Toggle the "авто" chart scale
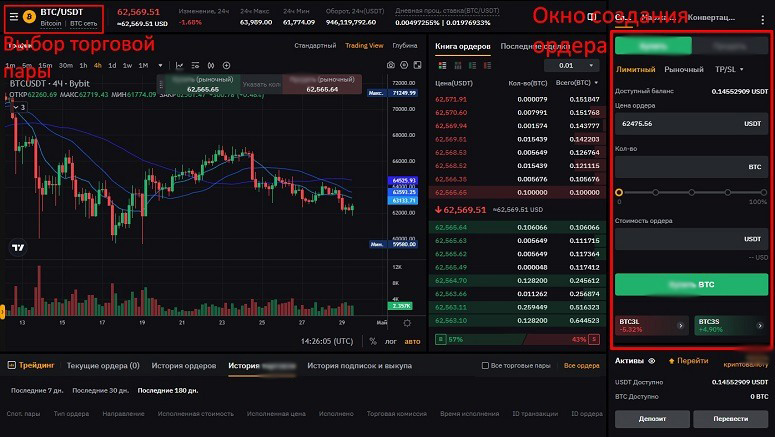 pos(412,341)
